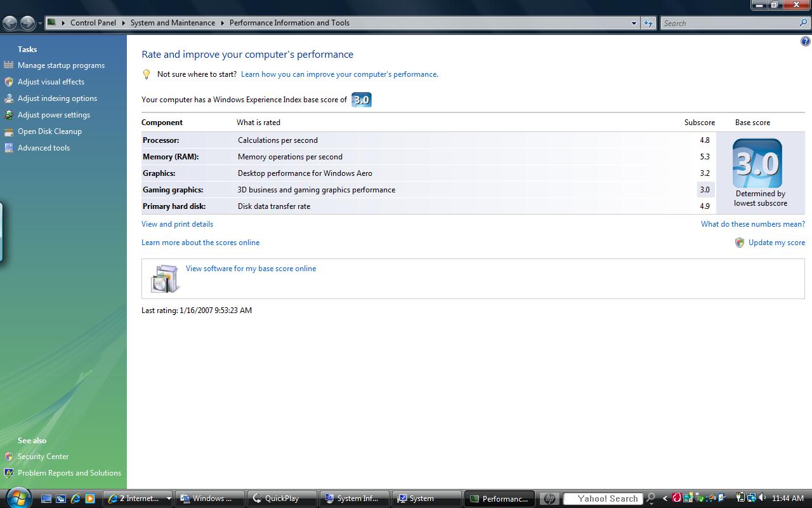Viewport: 812px width, 508px height.
Task: Expand the address bar root breadcrumb arrow
Action: click(x=63, y=23)
